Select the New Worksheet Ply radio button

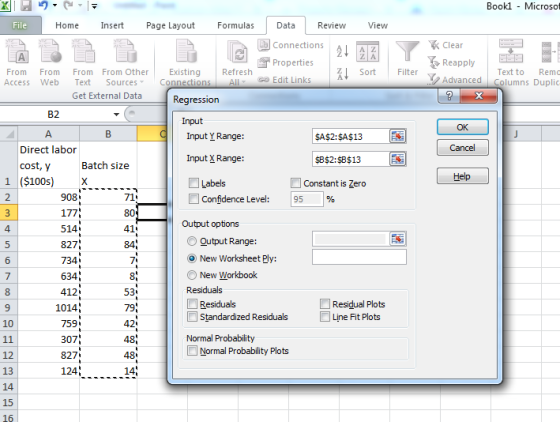[192, 258]
